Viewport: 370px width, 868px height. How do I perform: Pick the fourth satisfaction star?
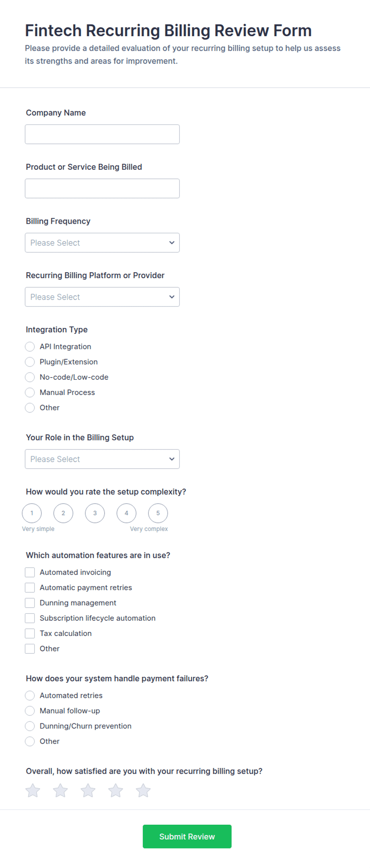click(x=115, y=790)
